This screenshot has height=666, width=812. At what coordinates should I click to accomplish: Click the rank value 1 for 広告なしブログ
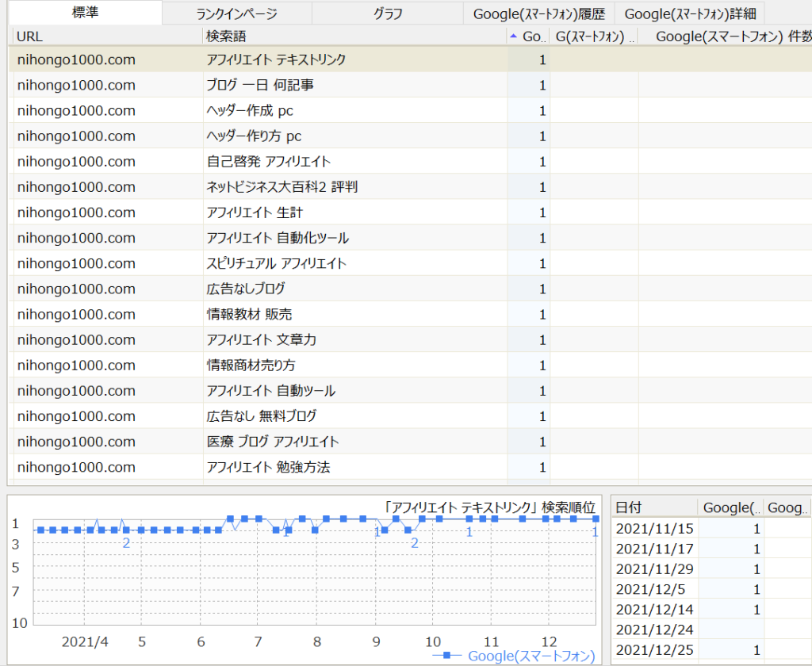coord(542,289)
